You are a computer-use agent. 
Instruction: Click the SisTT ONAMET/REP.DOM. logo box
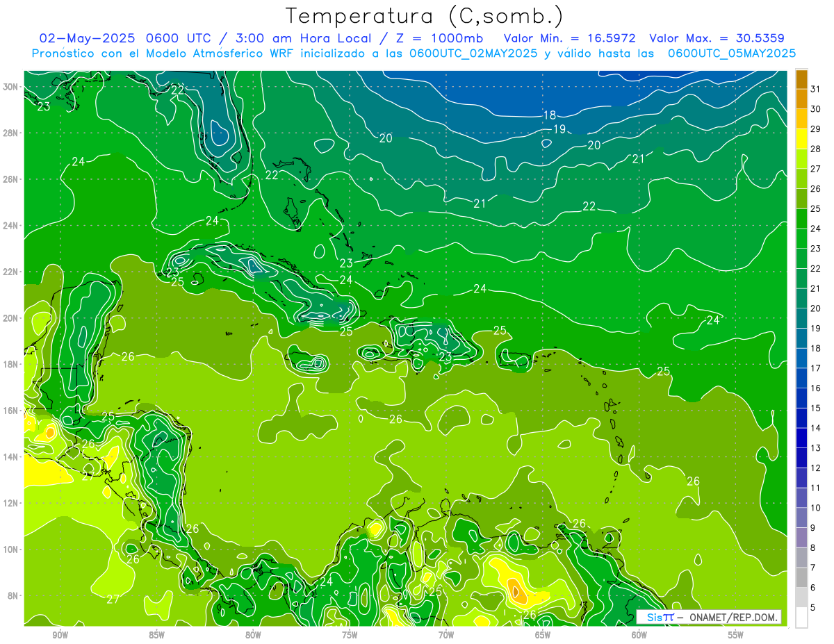click(x=708, y=617)
